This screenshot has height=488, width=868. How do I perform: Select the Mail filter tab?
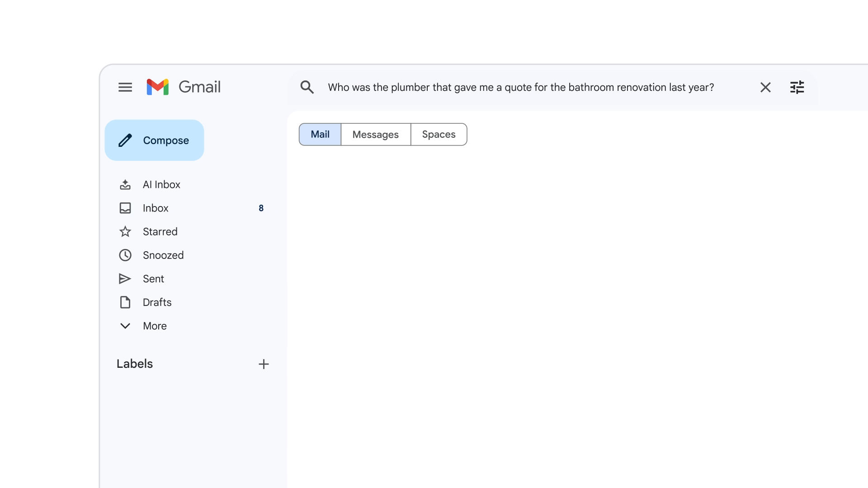click(320, 134)
